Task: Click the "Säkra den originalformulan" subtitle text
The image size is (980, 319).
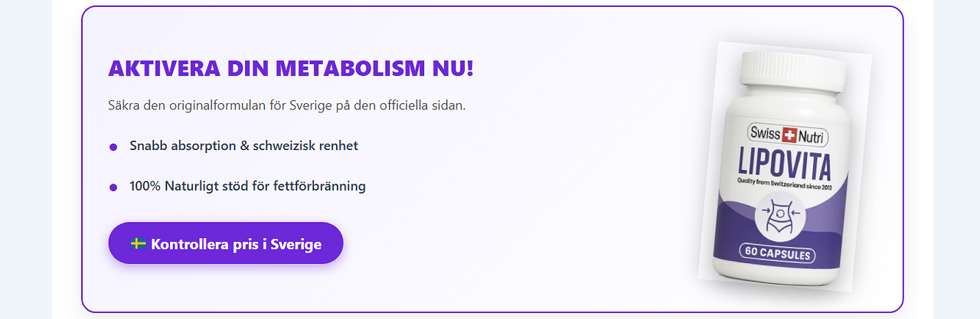Action: coord(286,105)
